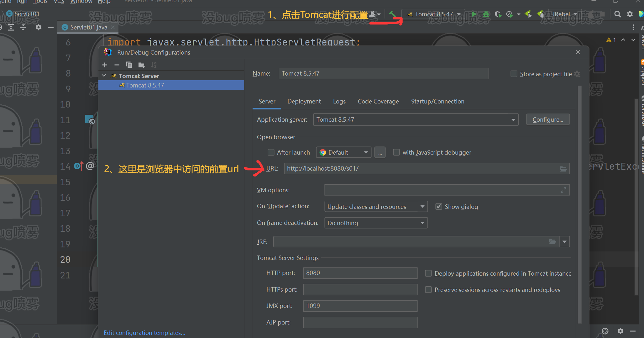Image resolution: width=644 pixels, height=338 pixels.
Task: Run with JRebel rocket icon
Action: point(528,14)
